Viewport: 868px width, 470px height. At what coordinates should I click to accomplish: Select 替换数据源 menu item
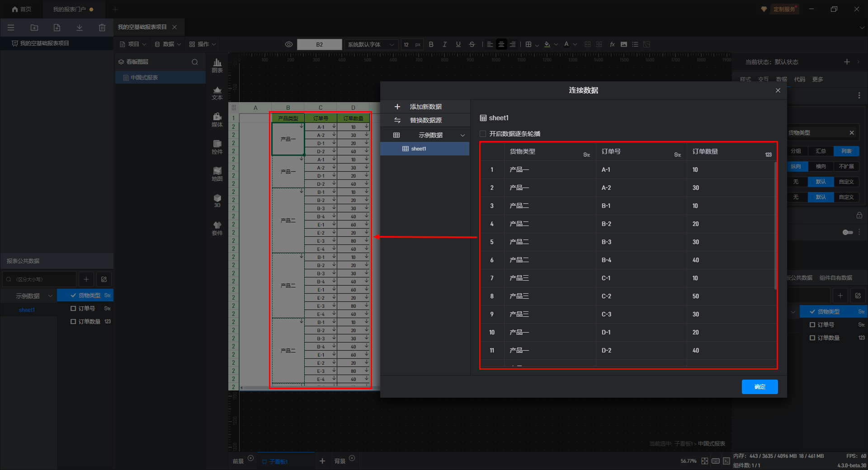(425, 120)
